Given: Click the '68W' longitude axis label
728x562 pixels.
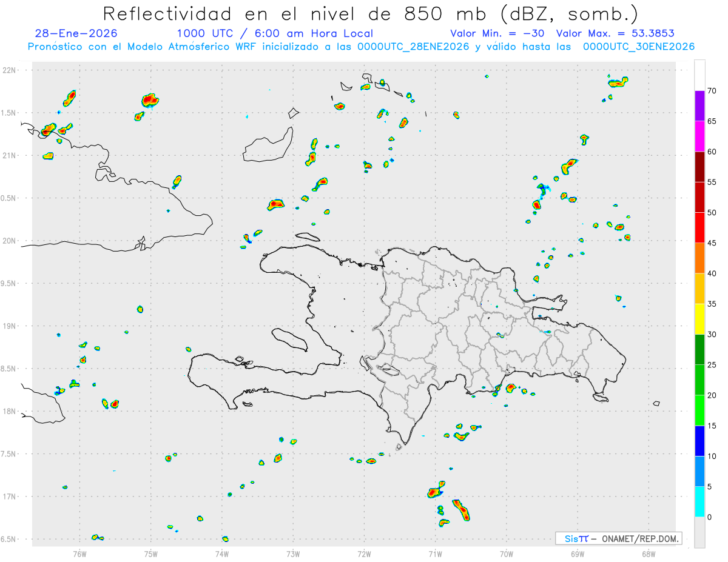Looking at the screenshot, I should coord(649,554).
